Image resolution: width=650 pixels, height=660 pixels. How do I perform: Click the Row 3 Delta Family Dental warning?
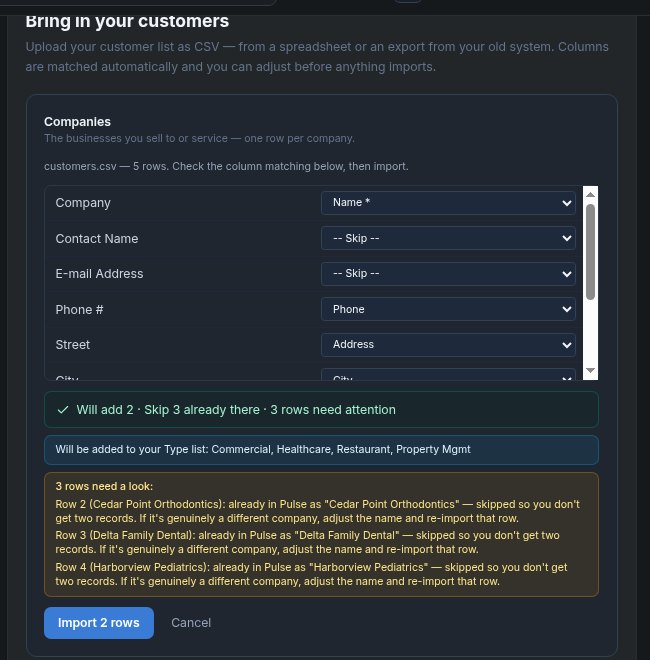click(307, 542)
